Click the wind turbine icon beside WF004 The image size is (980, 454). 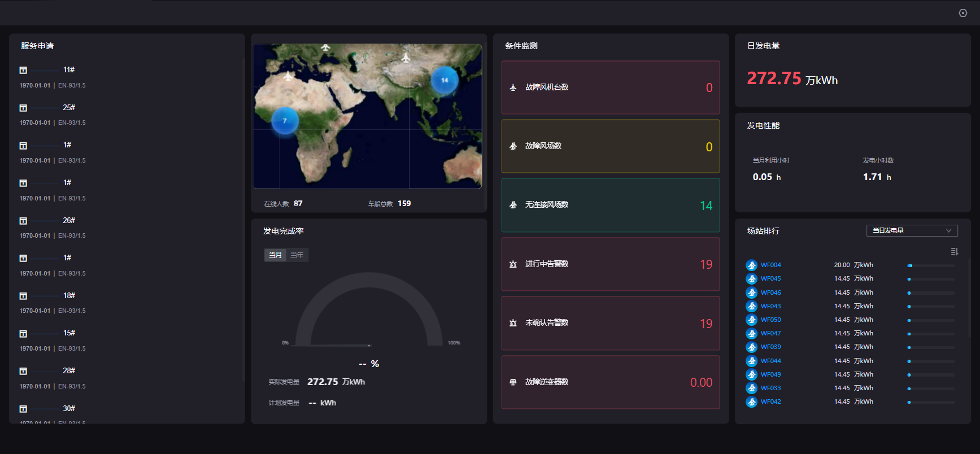[751, 265]
